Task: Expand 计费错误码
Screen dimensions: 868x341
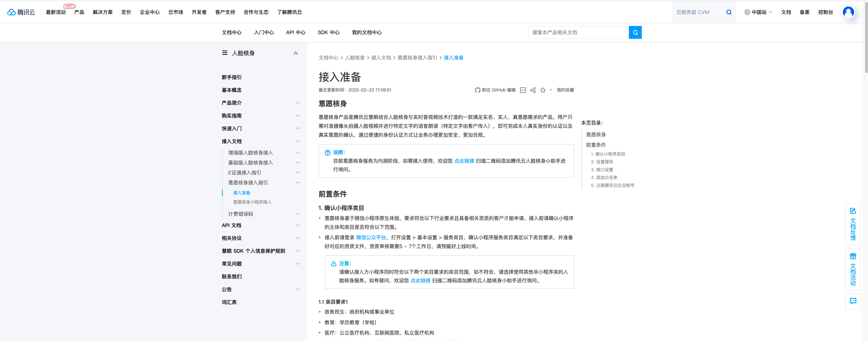Action: pyautogui.click(x=298, y=214)
